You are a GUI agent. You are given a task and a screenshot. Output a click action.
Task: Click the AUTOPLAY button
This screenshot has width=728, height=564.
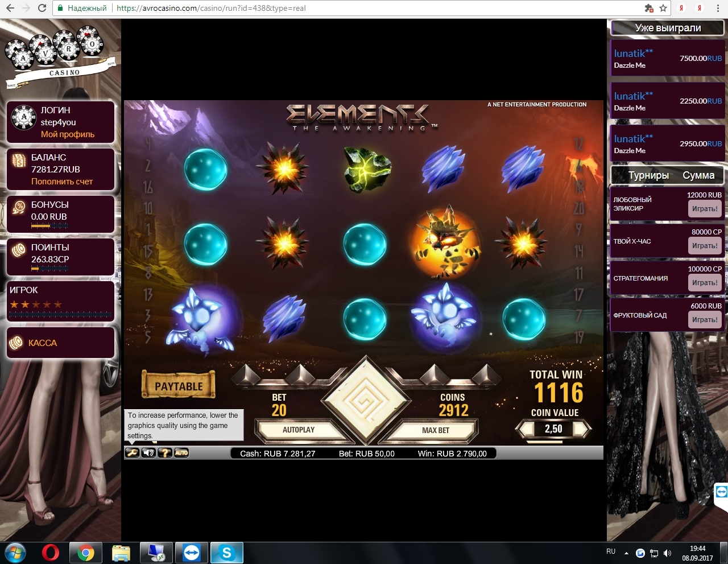[x=299, y=430]
